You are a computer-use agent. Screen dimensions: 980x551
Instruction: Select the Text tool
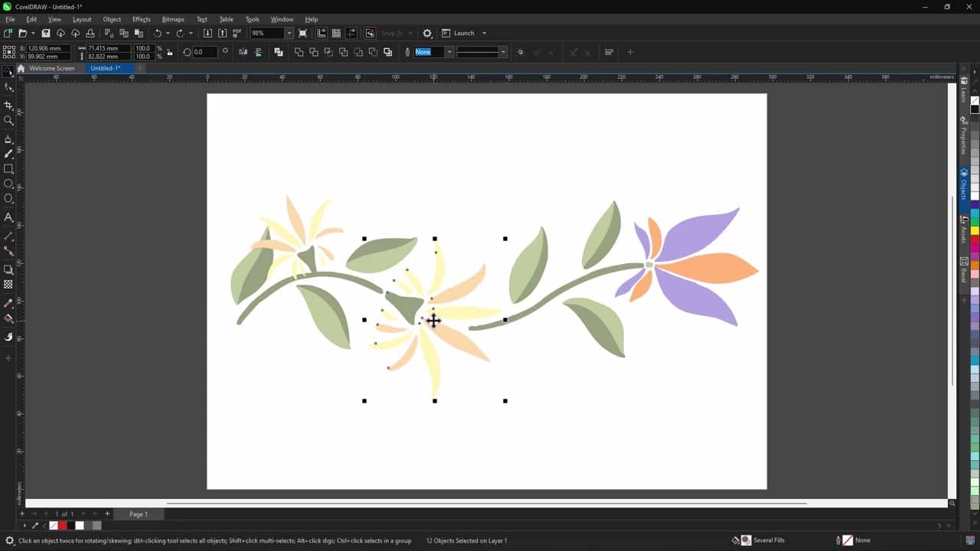click(8, 217)
